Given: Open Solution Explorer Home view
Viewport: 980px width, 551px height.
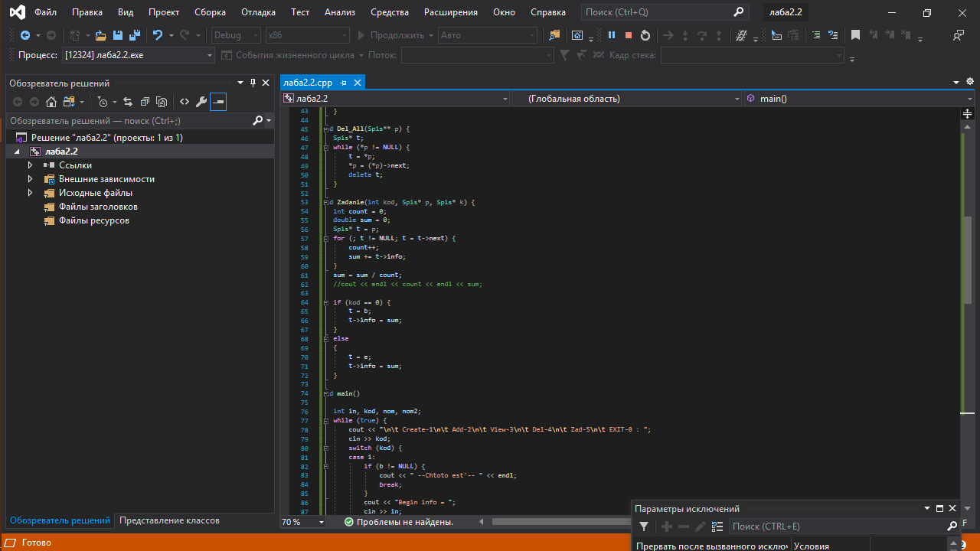Looking at the screenshot, I should pyautogui.click(x=51, y=102).
